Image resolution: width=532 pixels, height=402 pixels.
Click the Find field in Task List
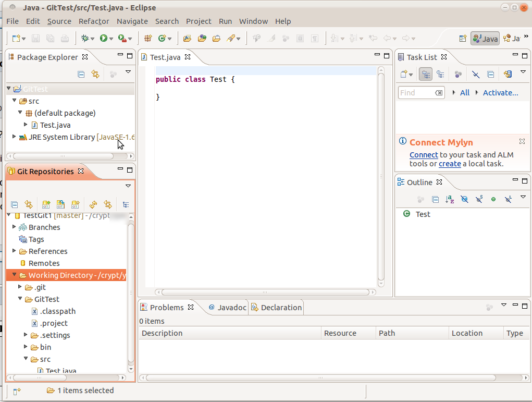[421, 93]
